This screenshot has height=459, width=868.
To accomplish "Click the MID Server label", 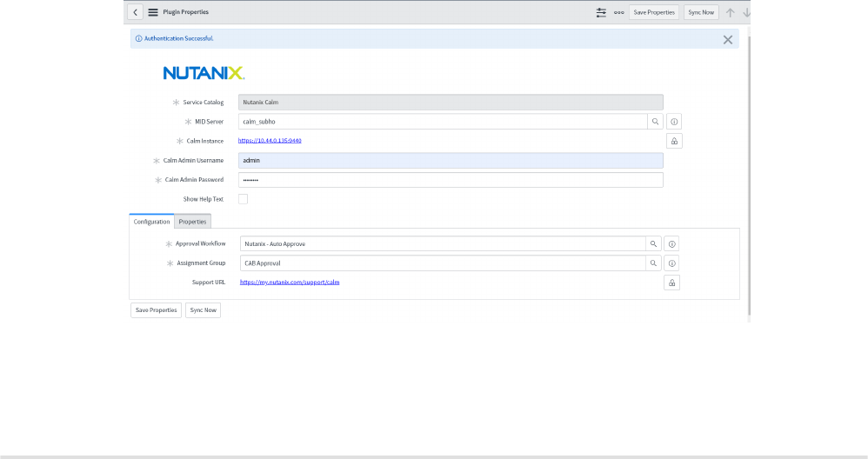I will click(x=210, y=122).
